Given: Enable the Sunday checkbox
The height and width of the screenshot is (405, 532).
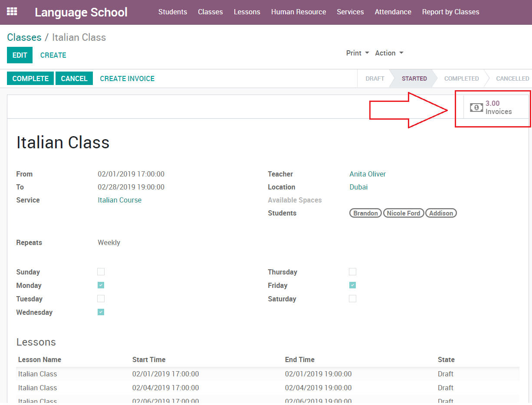Looking at the screenshot, I should (101, 272).
